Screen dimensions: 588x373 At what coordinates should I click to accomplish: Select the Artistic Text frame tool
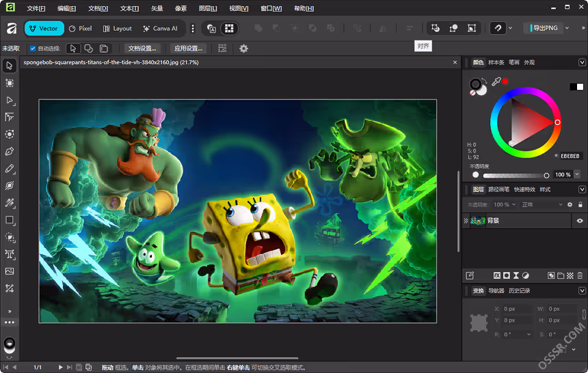10,255
